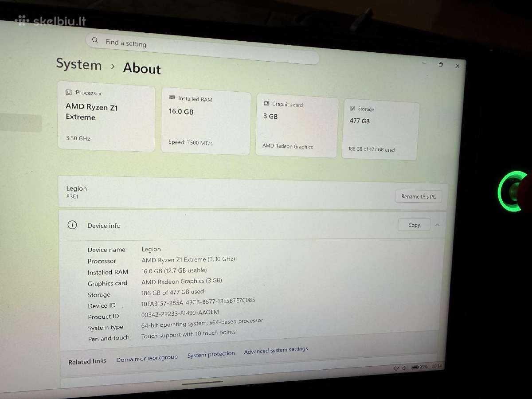
Task: Open System protection link
Action: 211,355
